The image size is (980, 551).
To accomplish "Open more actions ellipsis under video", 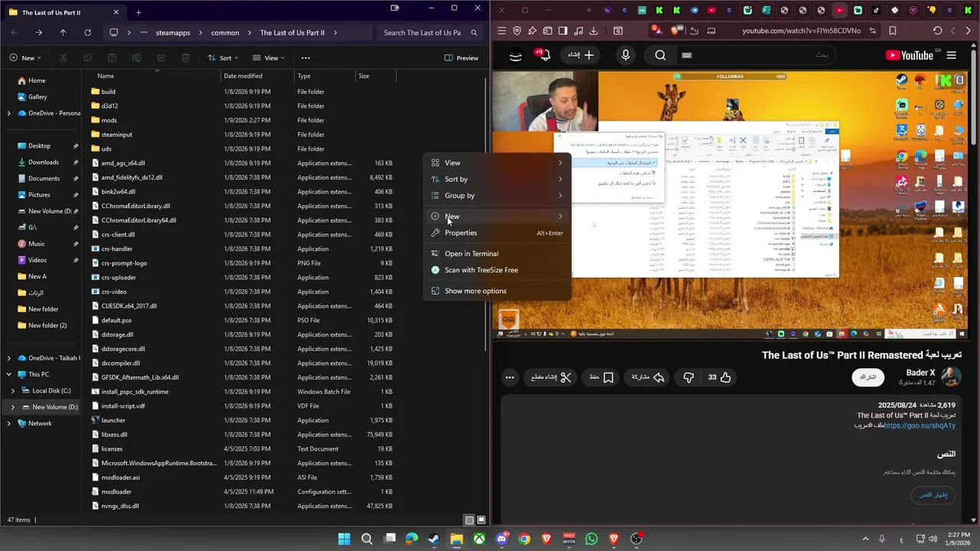I will [510, 377].
